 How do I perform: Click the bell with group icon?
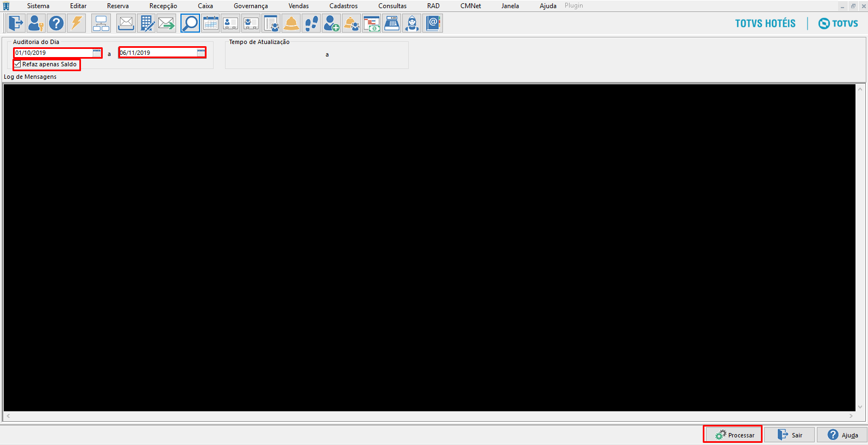click(352, 23)
